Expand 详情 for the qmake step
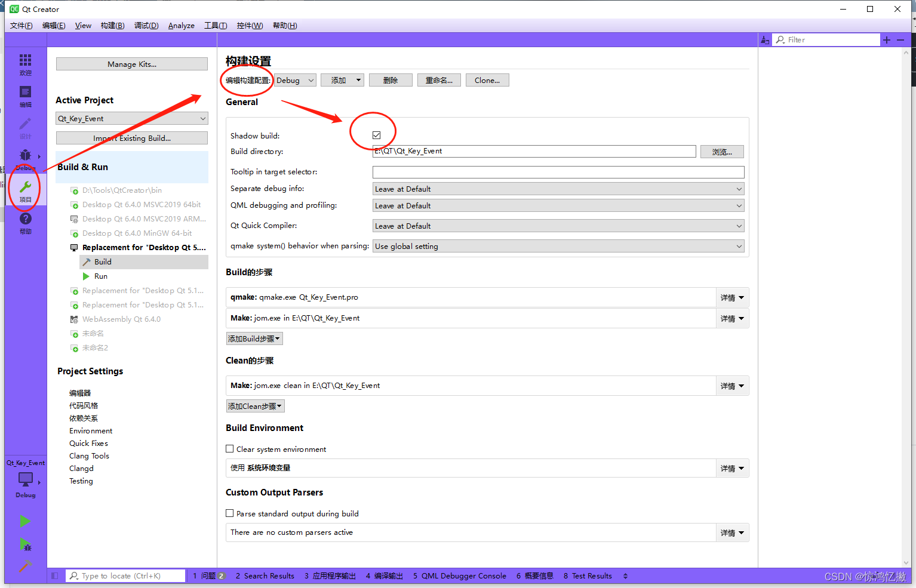 pos(732,298)
